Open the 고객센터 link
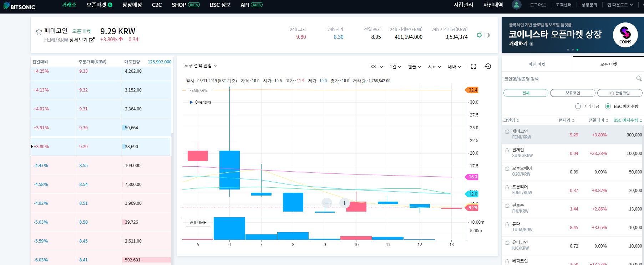The width and height of the screenshot is (644, 265). (563, 5)
